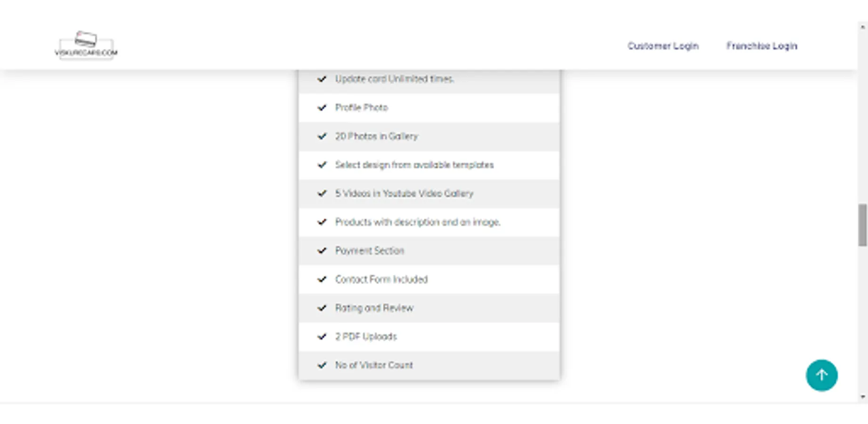Click the 'Rating and Review' feature text
The image size is (868, 424).
click(374, 308)
